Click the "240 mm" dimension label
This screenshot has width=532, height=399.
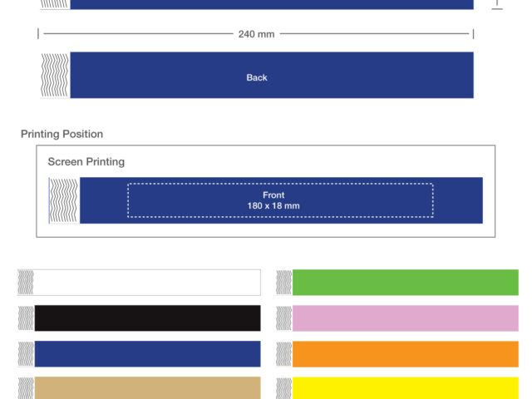pyautogui.click(x=256, y=34)
